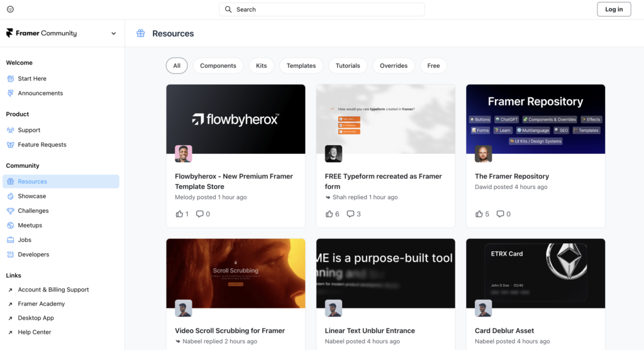Viewport: 644px width, 350px height.
Task: Open 'The Framer Repository' post title
Action: point(512,177)
